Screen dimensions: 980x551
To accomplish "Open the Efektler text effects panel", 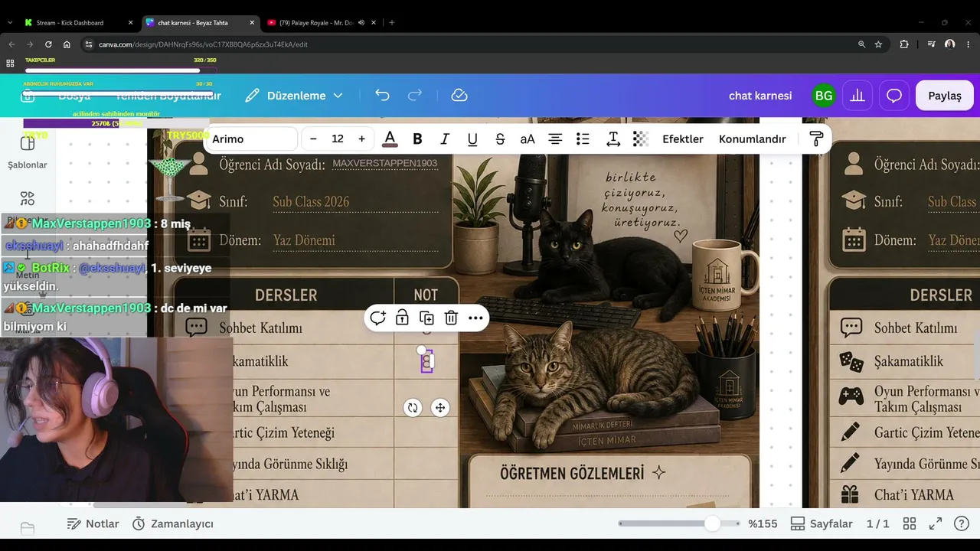I will point(683,139).
